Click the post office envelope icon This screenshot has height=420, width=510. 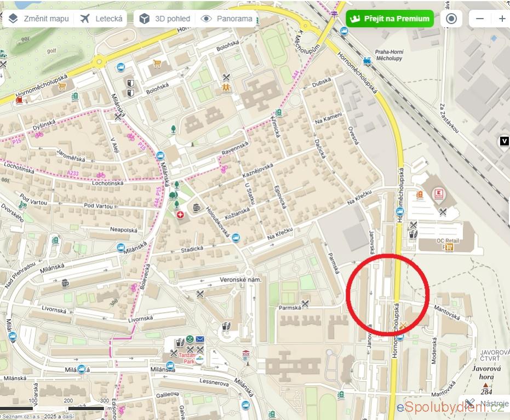pyautogui.click(x=200, y=340)
